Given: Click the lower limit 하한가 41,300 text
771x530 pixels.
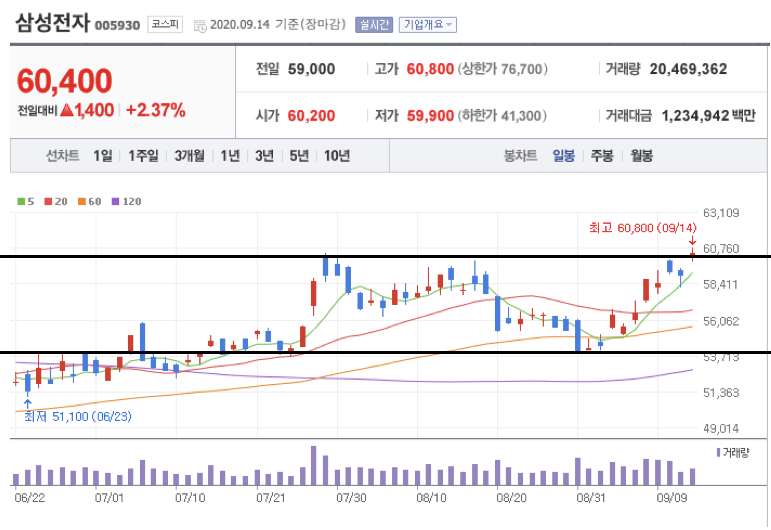Looking at the screenshot, I should [x=502, y=116].
